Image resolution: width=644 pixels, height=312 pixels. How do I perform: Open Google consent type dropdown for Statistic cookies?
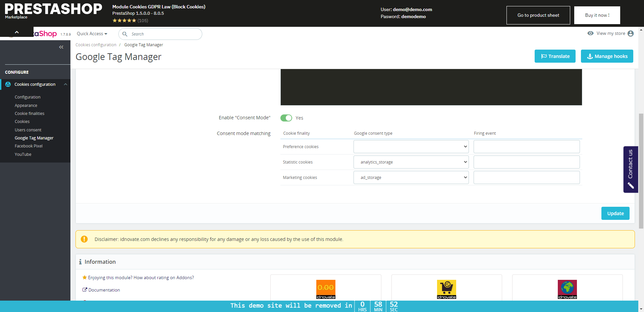(x=411, y=162)
